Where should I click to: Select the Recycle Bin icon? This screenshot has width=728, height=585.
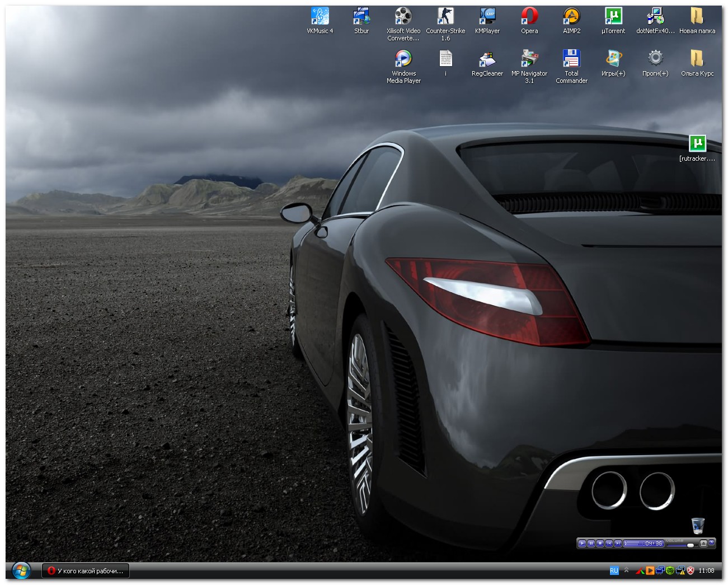[697, 525]
